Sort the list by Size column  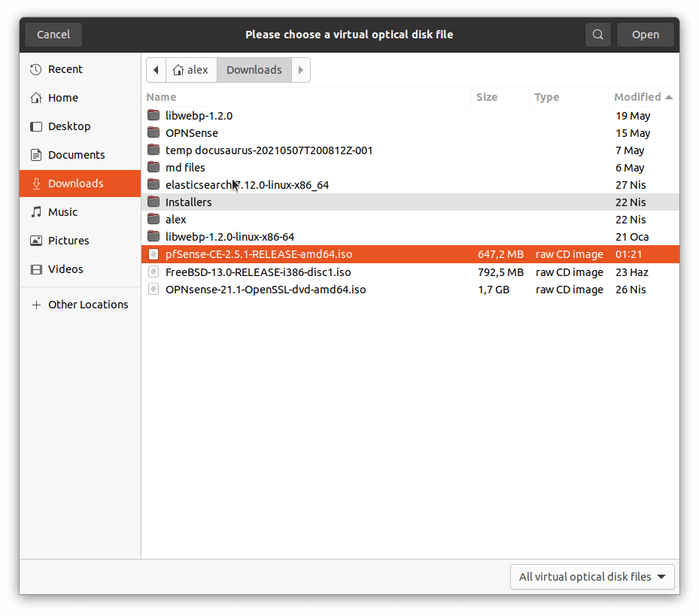tap(487, 97)
